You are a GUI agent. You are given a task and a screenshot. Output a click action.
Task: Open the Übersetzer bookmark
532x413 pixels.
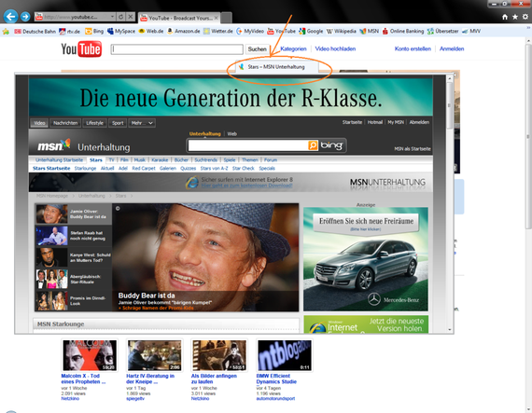pos(442,31)
